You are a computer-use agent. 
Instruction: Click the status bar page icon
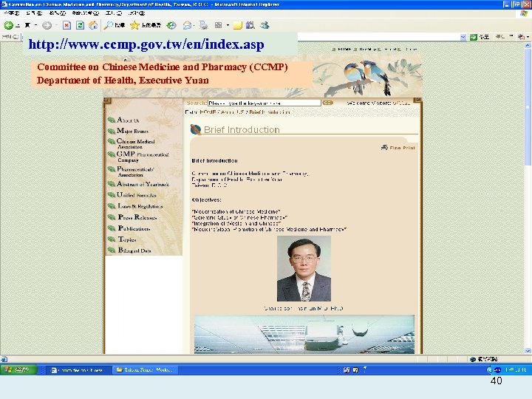(x=4, y=359)
